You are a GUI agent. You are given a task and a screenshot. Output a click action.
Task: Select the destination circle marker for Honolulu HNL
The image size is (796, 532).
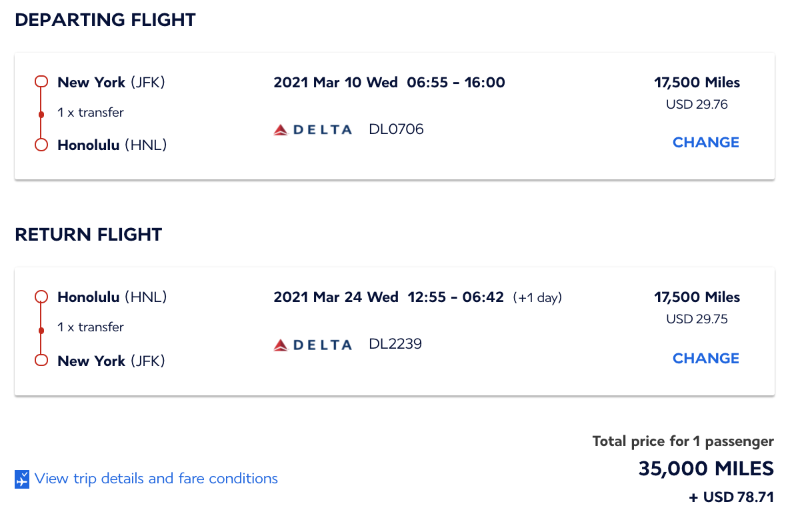(41, 145)
